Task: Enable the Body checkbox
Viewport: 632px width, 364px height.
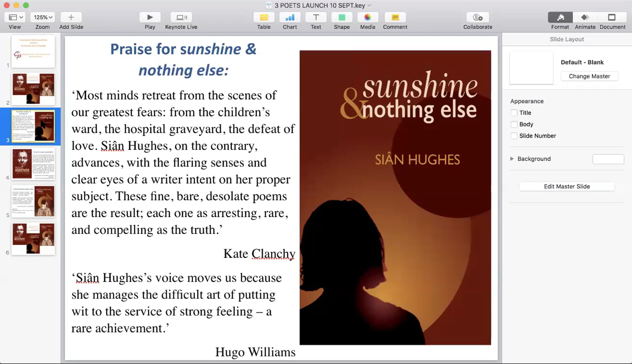Action: point(514,124)
